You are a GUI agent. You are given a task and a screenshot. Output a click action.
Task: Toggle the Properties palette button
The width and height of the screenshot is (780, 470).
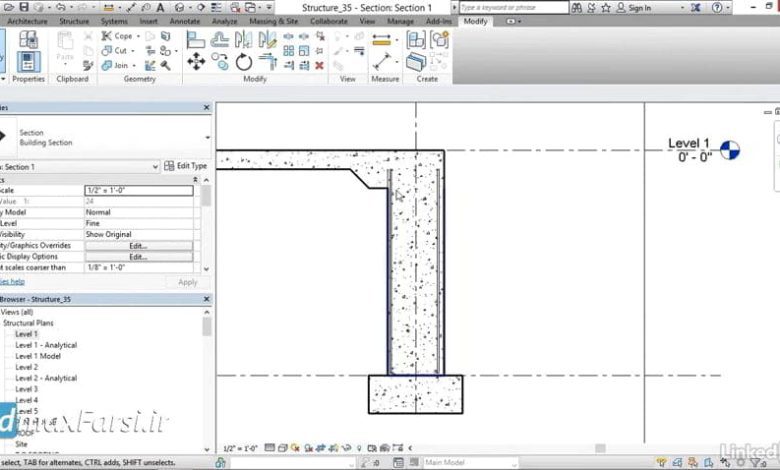(28, 62)
